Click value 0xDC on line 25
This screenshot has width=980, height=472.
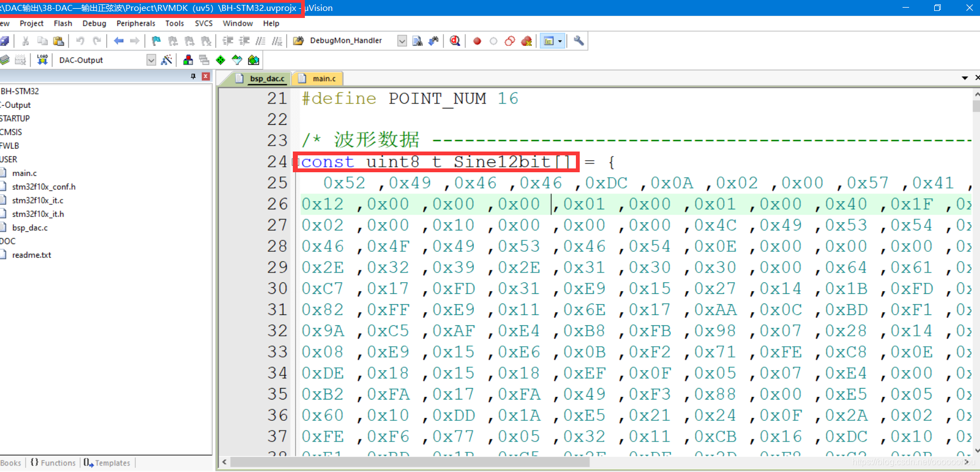(606, 183)
